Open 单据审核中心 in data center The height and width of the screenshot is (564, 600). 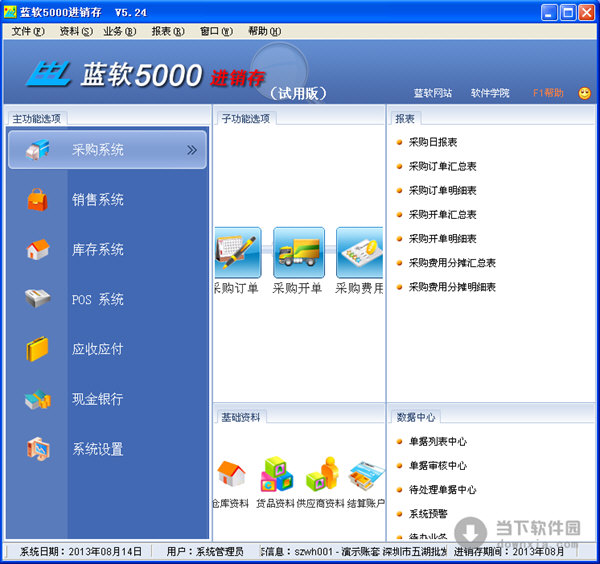[x=437, y=466]
